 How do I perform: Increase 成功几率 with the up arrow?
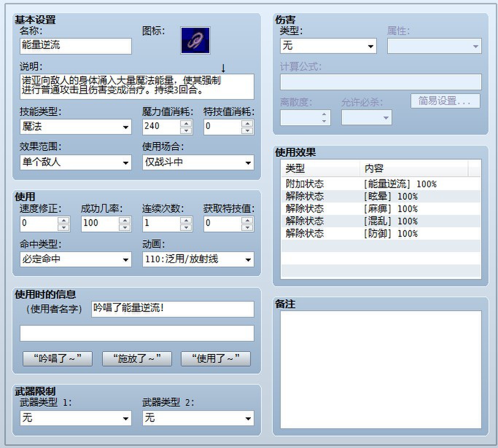pyautogui.click(x=125, y=220)
